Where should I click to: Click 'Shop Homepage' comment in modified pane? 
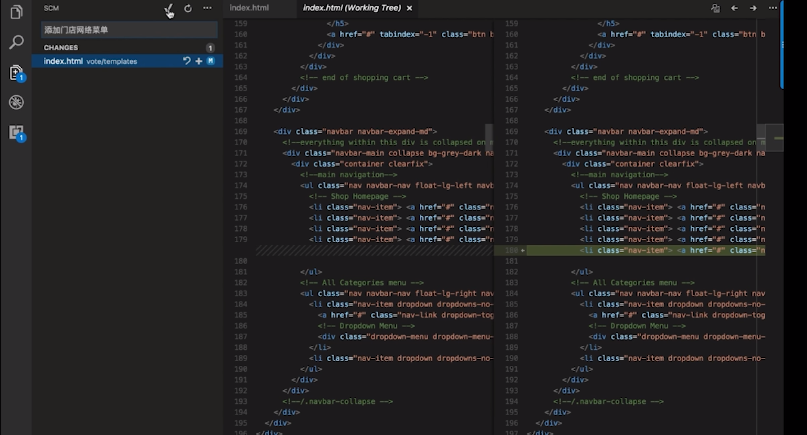(628, 196)
